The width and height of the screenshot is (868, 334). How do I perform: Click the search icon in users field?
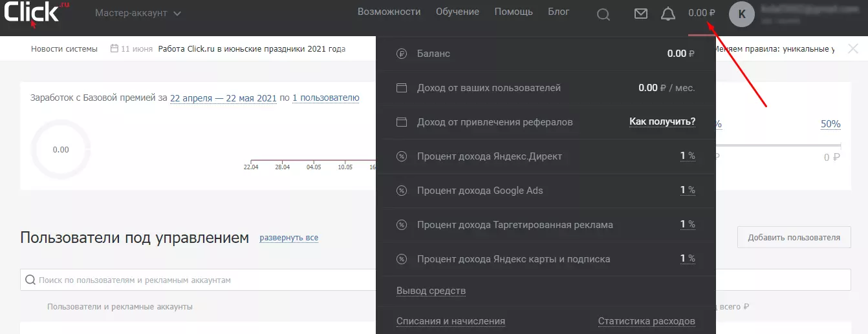[30, 280]
